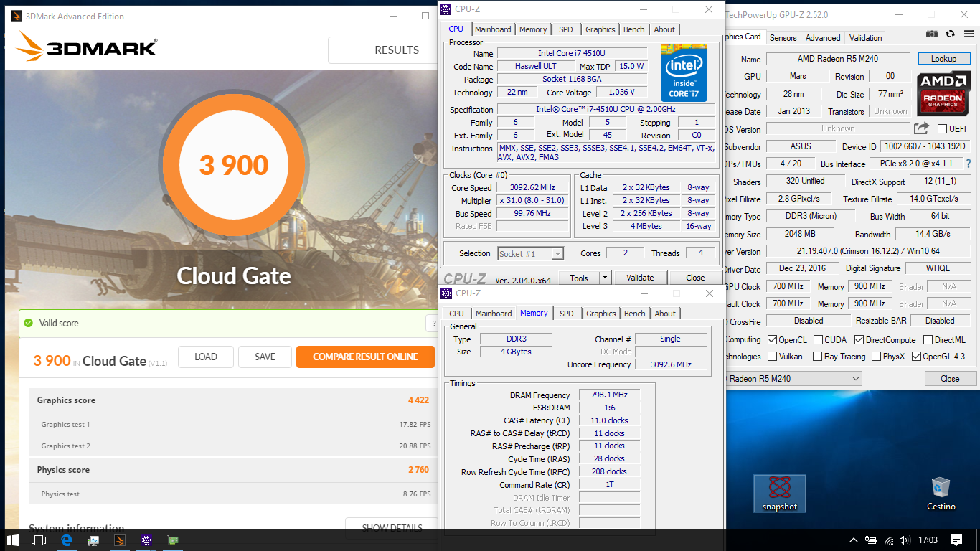980x551 pixels.
Task: Open the GPU-Z hamburger menu
Action: coord(967,34)
